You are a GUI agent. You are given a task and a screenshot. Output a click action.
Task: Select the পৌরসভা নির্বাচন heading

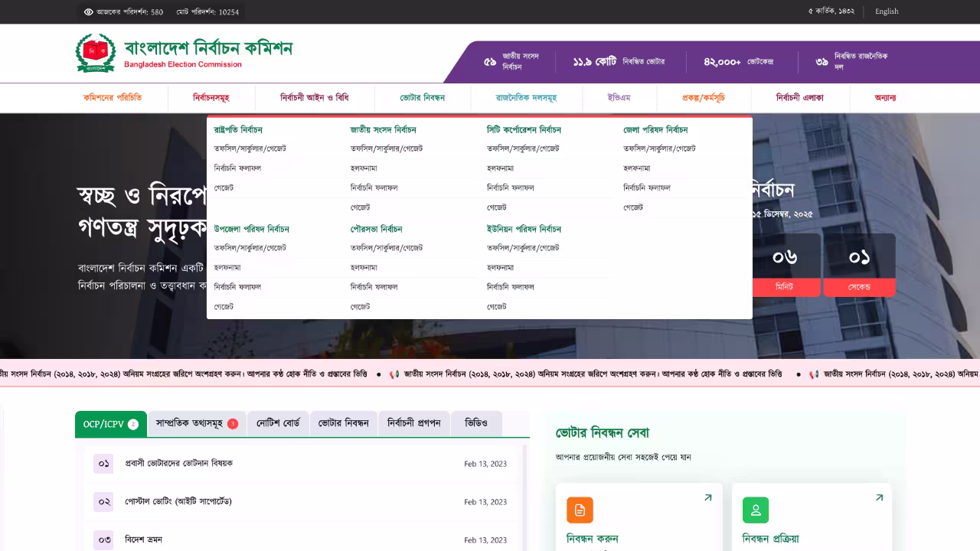(377, 230)
